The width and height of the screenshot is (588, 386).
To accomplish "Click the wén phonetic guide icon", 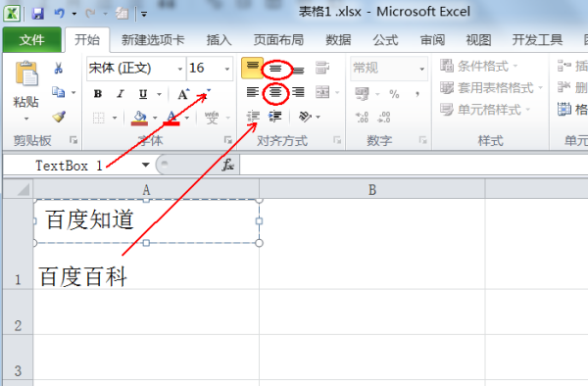I will (212, 118).
